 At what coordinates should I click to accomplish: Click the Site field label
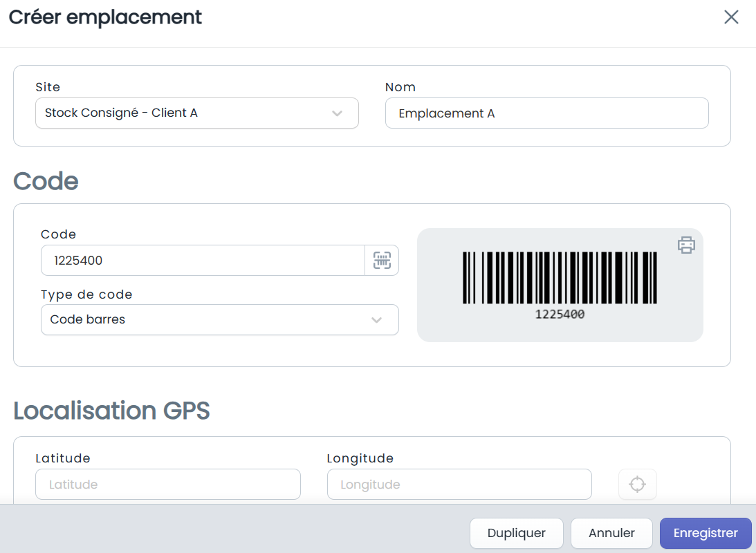point(48,87)
